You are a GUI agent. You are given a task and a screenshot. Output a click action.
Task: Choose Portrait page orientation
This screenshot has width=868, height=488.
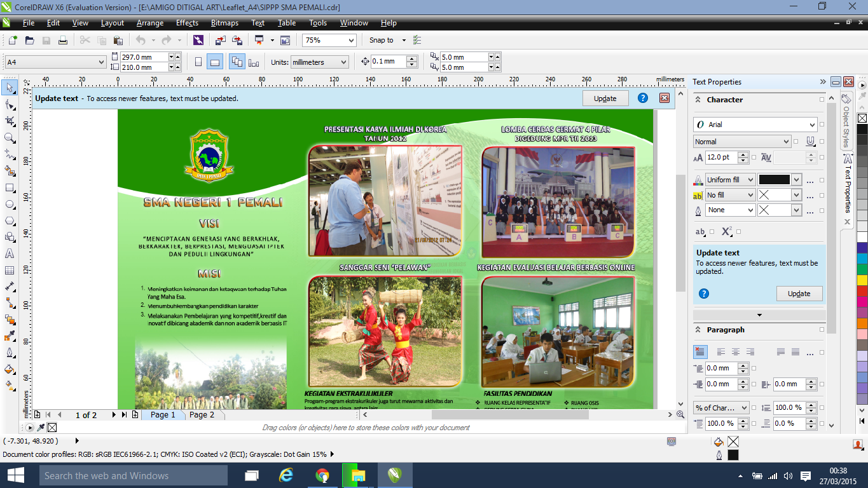[x=198, y=62]
